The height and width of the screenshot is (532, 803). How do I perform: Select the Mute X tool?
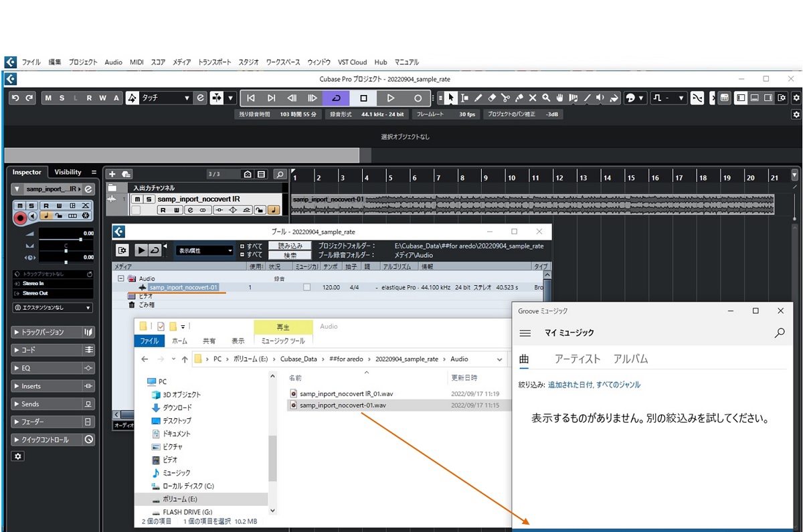point(533,98)
